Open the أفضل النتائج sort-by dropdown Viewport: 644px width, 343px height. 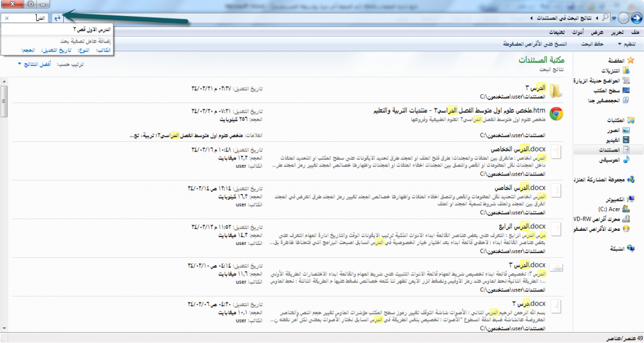pyautogui.click(x=35, y=65)
